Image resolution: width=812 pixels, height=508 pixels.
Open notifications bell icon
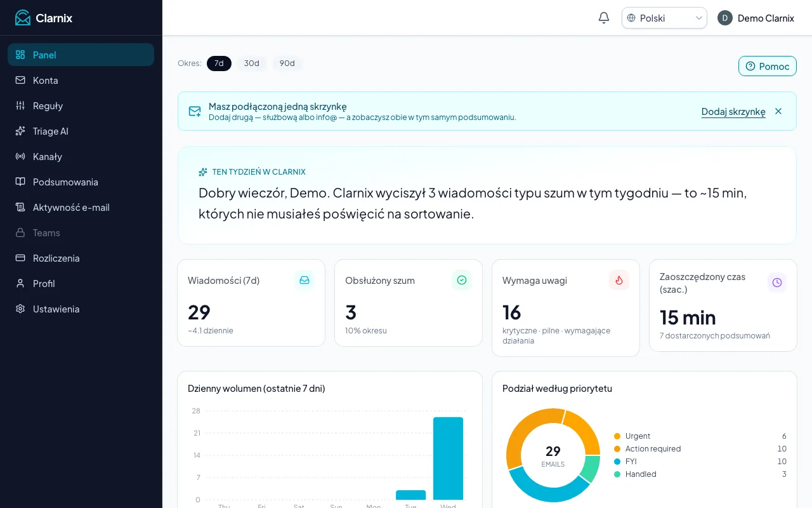604,18
